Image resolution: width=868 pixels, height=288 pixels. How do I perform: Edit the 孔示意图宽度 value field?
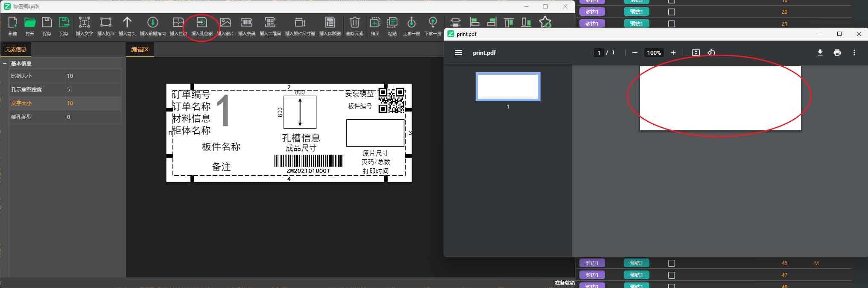[93, 89]
